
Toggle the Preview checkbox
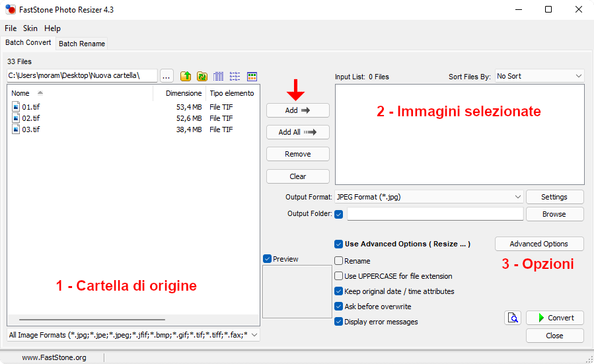point(267,259)
